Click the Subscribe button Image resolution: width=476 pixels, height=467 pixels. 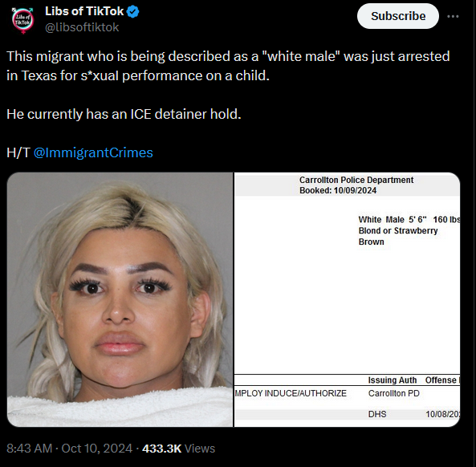[398, 16]
